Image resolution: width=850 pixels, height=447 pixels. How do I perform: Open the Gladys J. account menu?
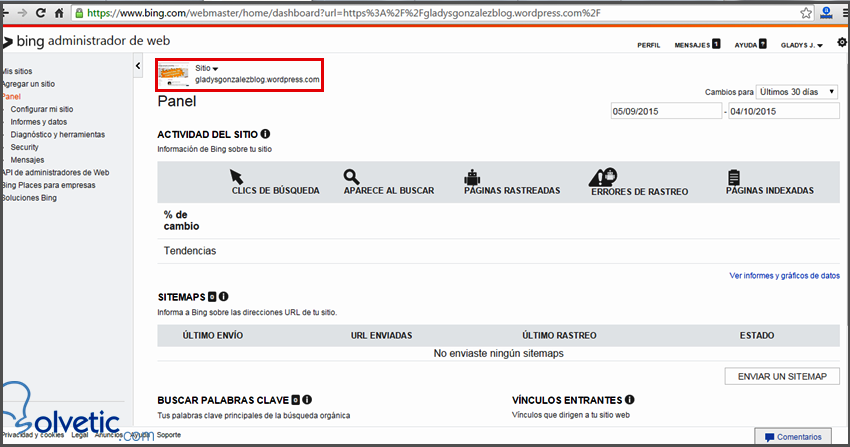802,45
